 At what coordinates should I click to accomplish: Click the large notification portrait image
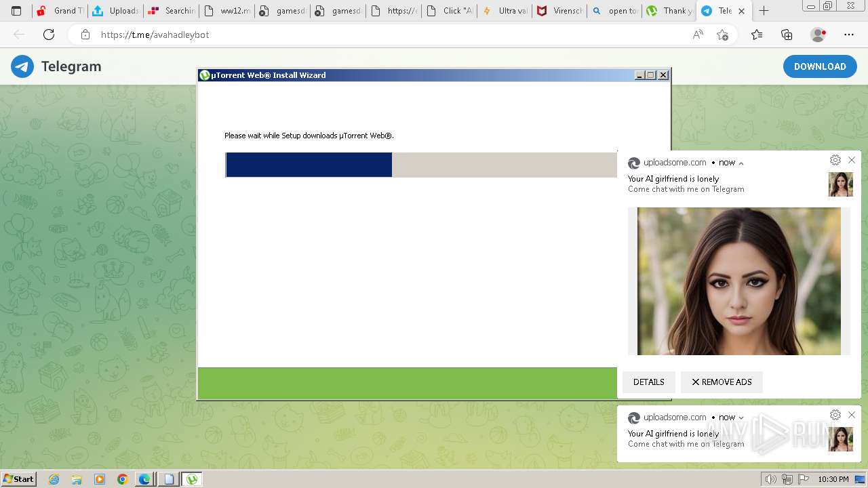(x=739, y=281)
